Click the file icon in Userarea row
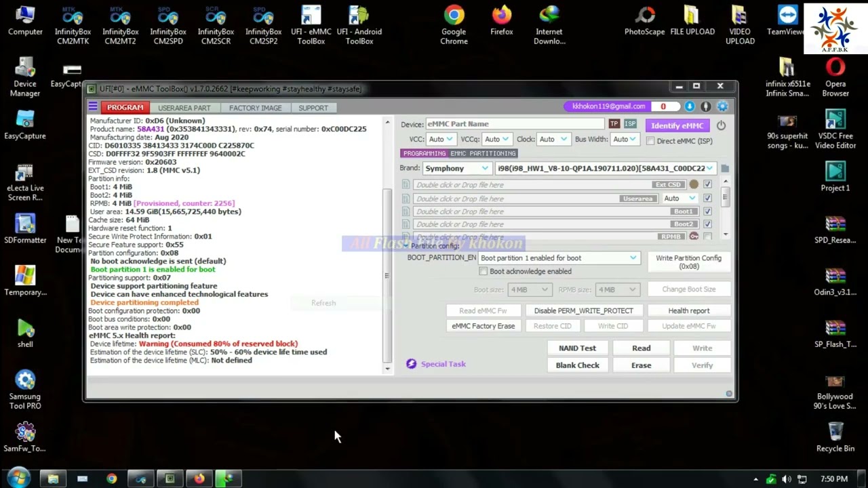Image resolution: width=868 pixels, height=488 pixels. click(406, 199)
